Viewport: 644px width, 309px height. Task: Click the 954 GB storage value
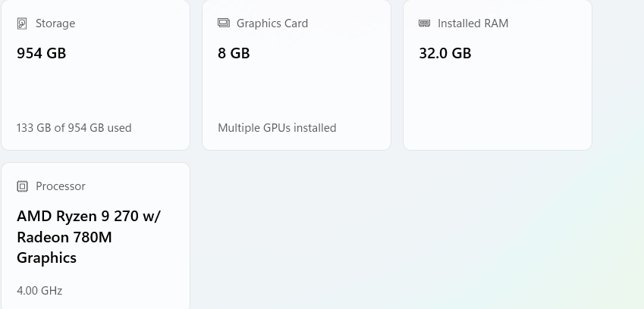[x=42, y=53]
